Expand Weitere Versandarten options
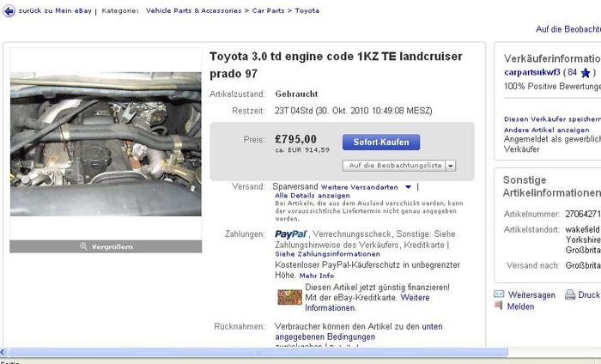The height and width of the screenshot is (364, 601). click(408, 187)
